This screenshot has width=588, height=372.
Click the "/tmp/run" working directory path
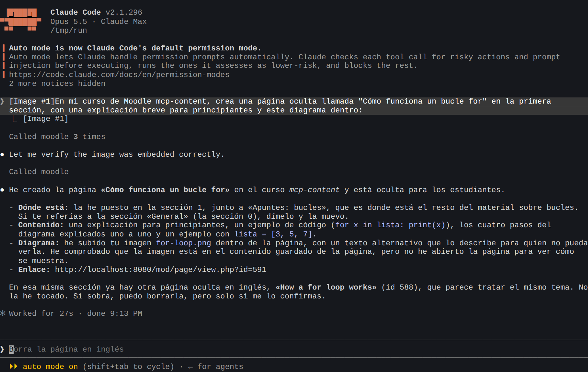[x=69, y=30]
